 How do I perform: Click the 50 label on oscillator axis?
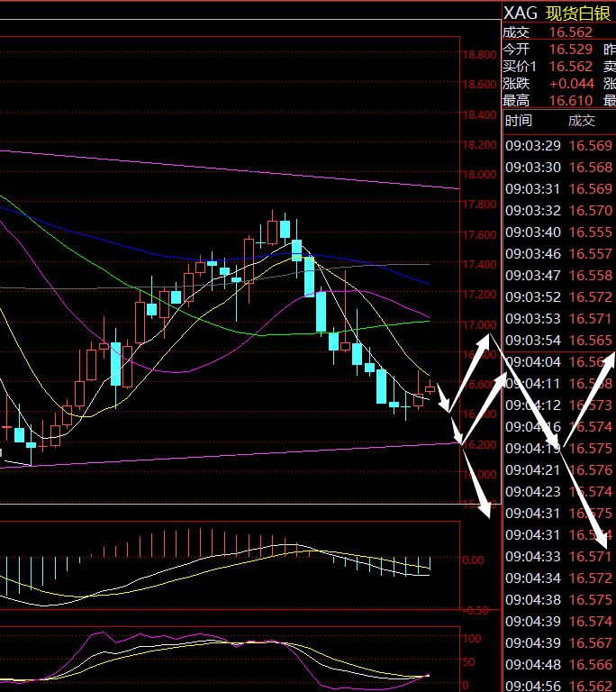pyautogui.click(x=468, y=662)
